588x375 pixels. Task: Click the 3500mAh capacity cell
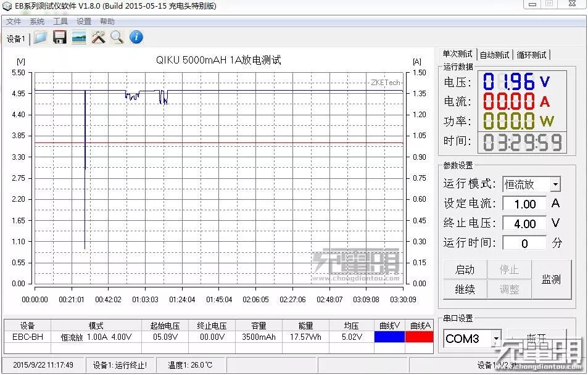(259, 337)
